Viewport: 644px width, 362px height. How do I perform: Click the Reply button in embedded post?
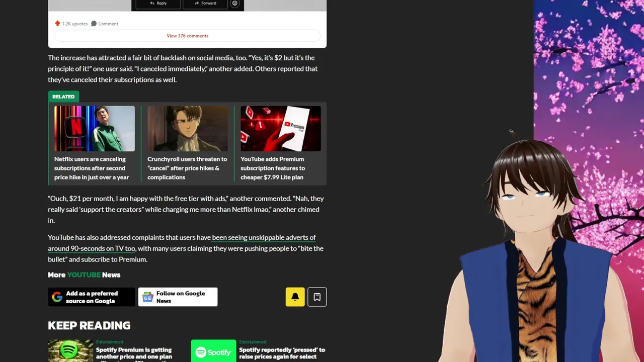pos(158,4)
